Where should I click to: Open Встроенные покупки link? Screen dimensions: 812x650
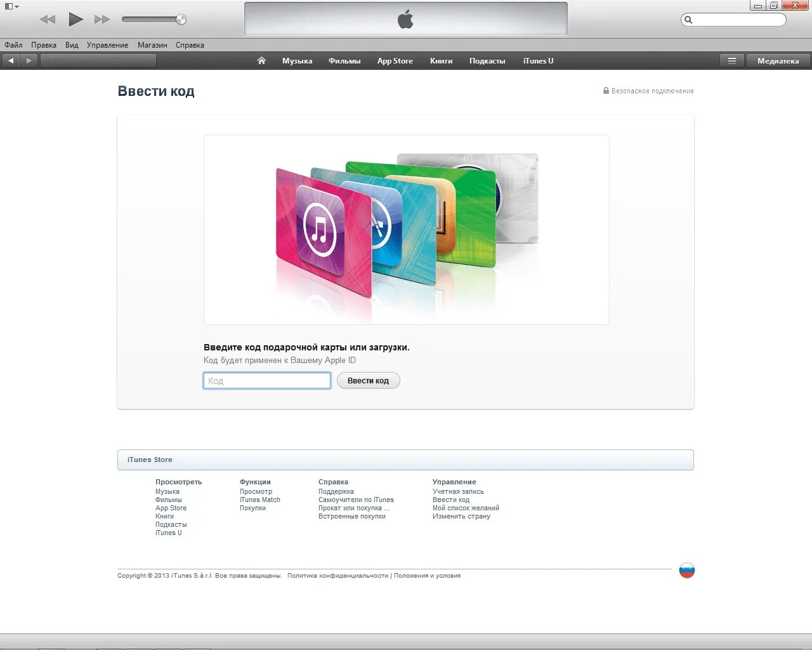point(352,516)
